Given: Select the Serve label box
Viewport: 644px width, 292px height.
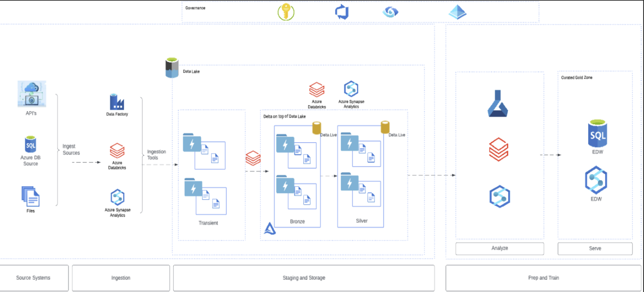Looking at the screenshot, I should point(595,248).
